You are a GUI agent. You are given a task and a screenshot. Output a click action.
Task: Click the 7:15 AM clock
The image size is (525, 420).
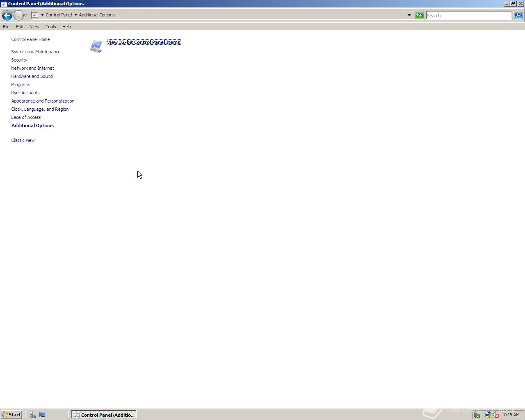point(511,415)
